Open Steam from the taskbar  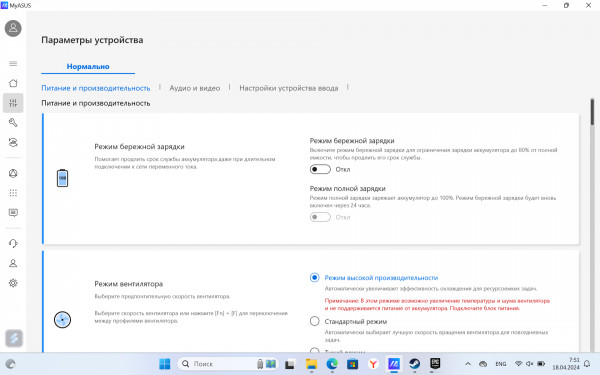pyautogui.click(x=414, y=364)
